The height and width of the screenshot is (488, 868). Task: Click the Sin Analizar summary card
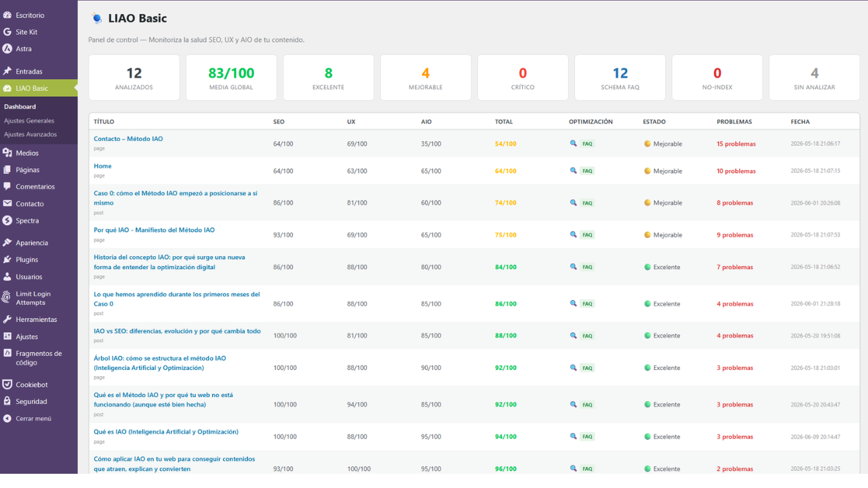(x=814, y=77)
